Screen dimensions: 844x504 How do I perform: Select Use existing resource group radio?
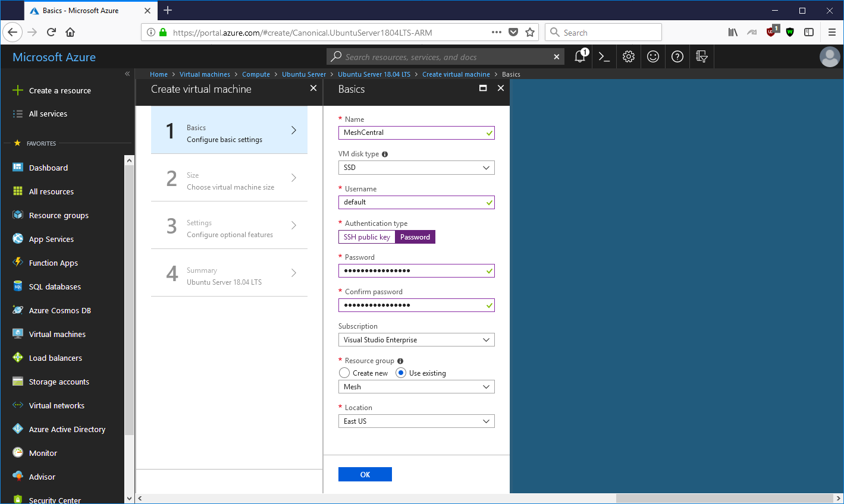(x=401, y=373)
